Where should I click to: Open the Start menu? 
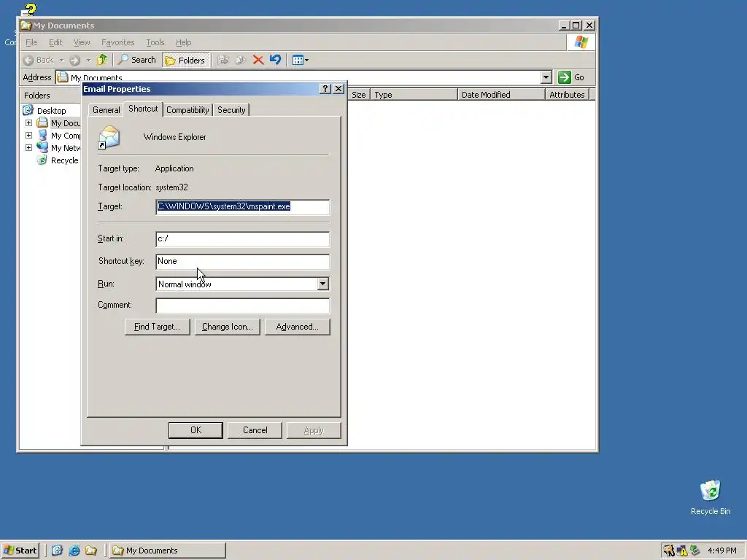(20, 551)
